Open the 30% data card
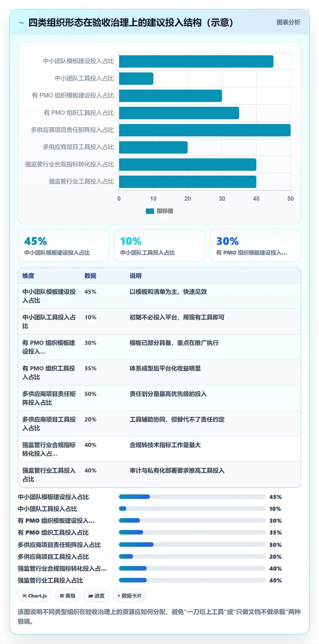The image size is (319, 644). pyautogui.click(x=255, y=245)
